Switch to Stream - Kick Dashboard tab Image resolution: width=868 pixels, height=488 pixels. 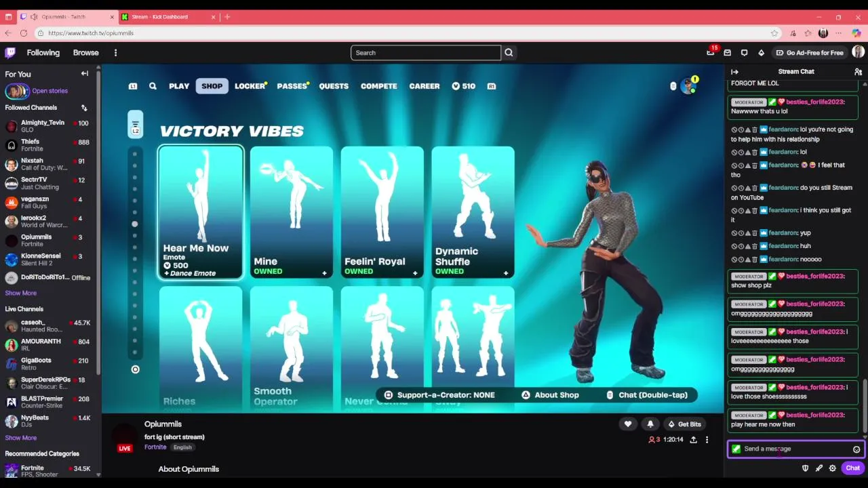point(170,17)
